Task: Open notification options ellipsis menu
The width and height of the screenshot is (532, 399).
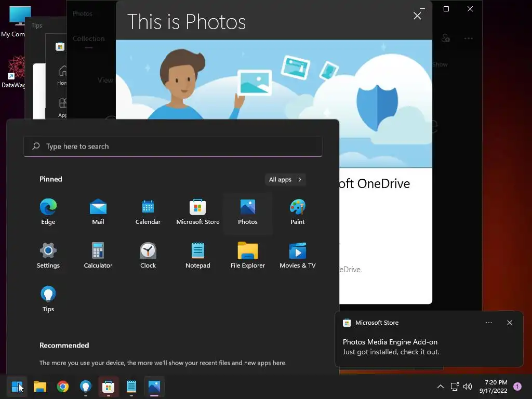Action: [x=489, y=323]
